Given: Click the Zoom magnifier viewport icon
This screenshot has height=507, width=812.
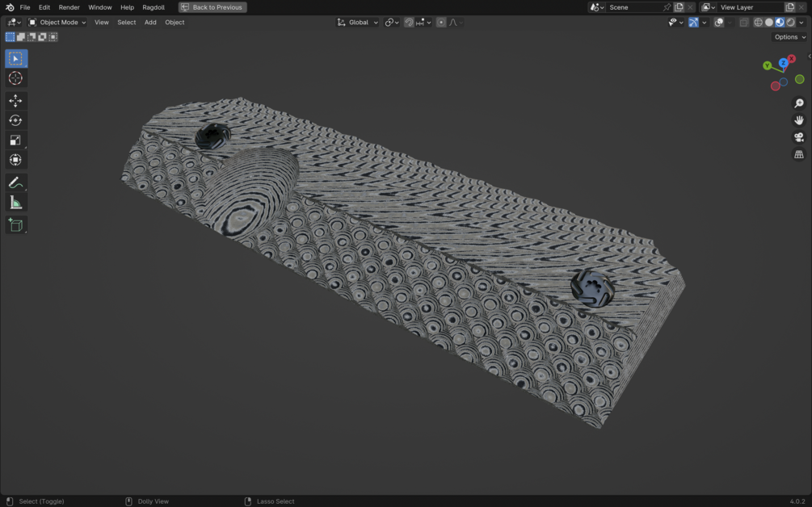Looking at the screenshot, I should [799, 103].
